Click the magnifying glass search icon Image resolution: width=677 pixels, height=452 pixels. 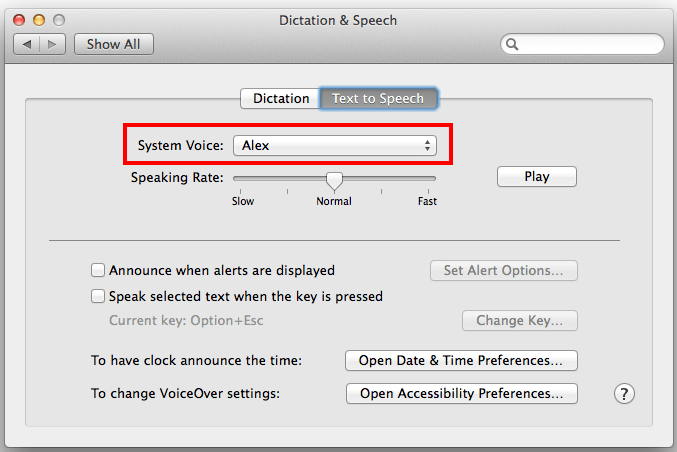coord(512,44)
